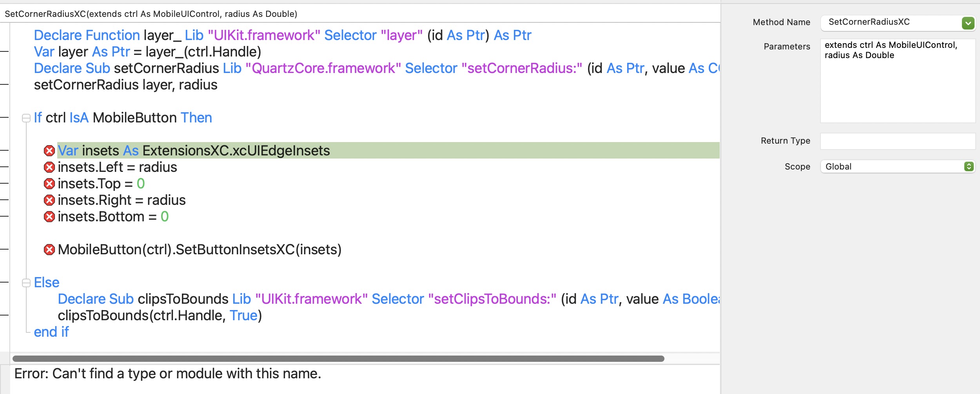Click error icon beside Var insets line

coord(49,151)
